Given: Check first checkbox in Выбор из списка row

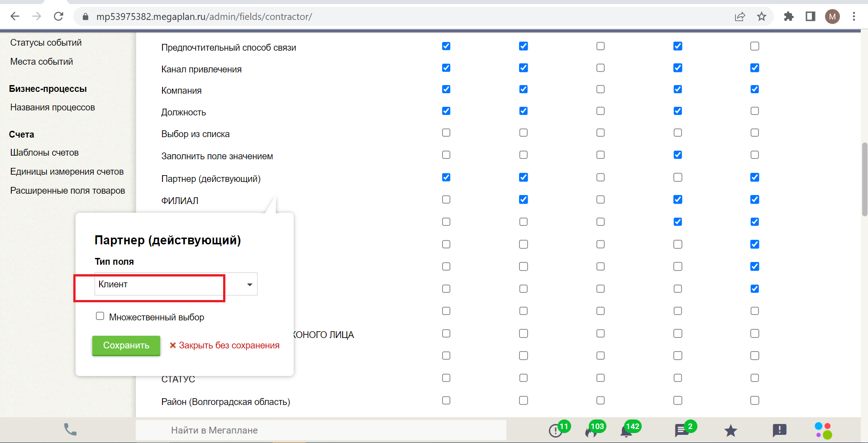Looking at the screenshot, I should click(x=446, y=133).
